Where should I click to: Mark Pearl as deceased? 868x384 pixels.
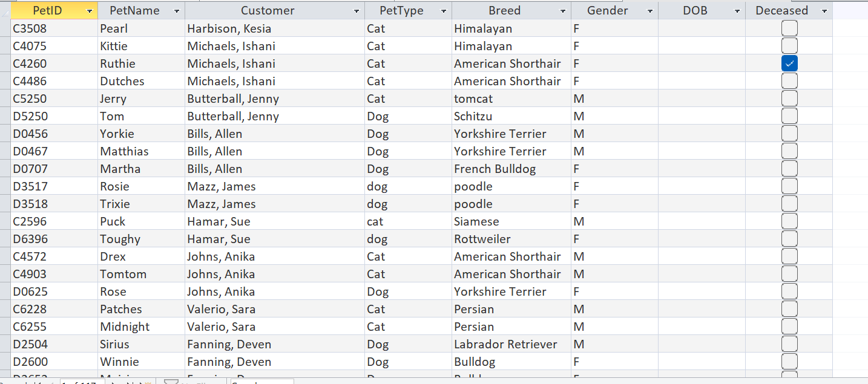click(x=789, y=28)
